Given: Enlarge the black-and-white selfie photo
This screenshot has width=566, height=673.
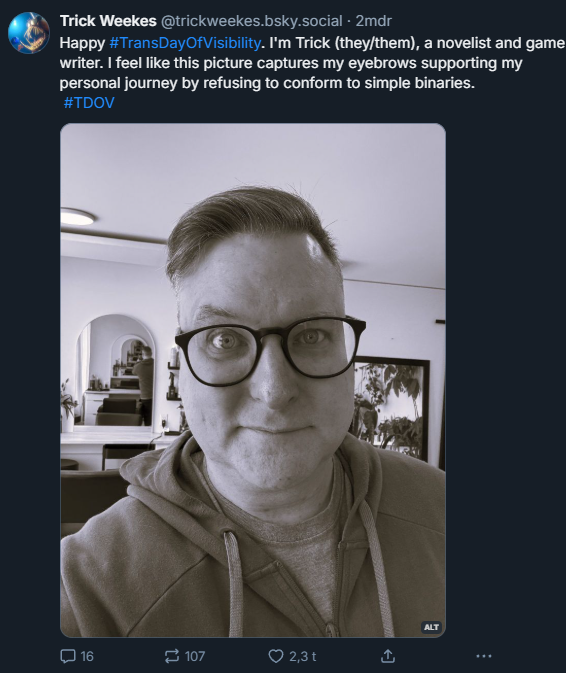Looking at the screenshot, I should point(253,380).
